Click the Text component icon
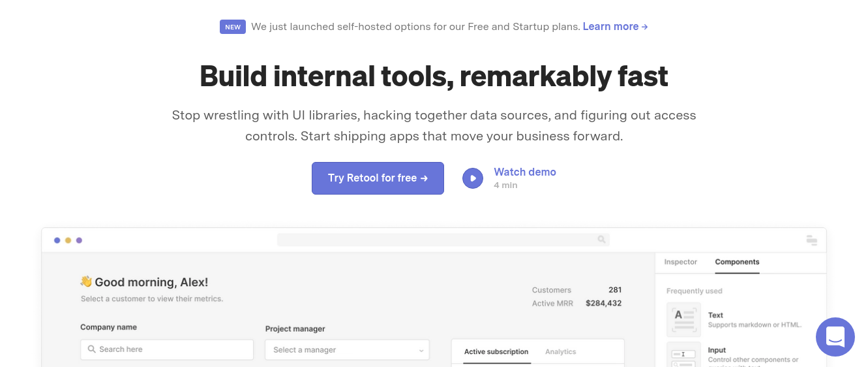The image size is (868, 367). tap(683, 319)
